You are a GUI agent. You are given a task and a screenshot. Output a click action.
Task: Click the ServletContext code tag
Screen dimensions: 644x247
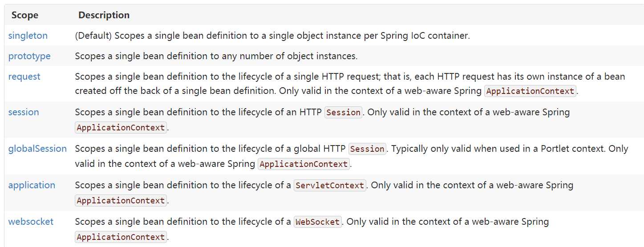click(x=330, y=186)
